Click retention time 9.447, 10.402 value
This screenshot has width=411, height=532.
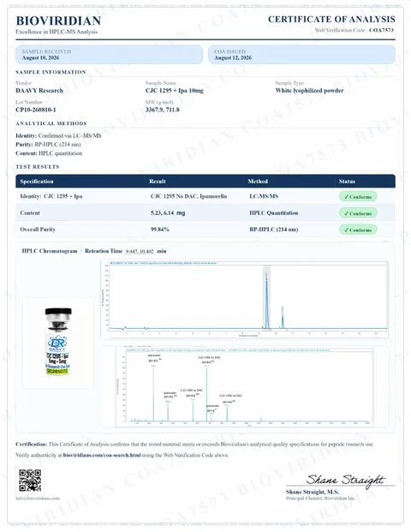coord(140,251)
